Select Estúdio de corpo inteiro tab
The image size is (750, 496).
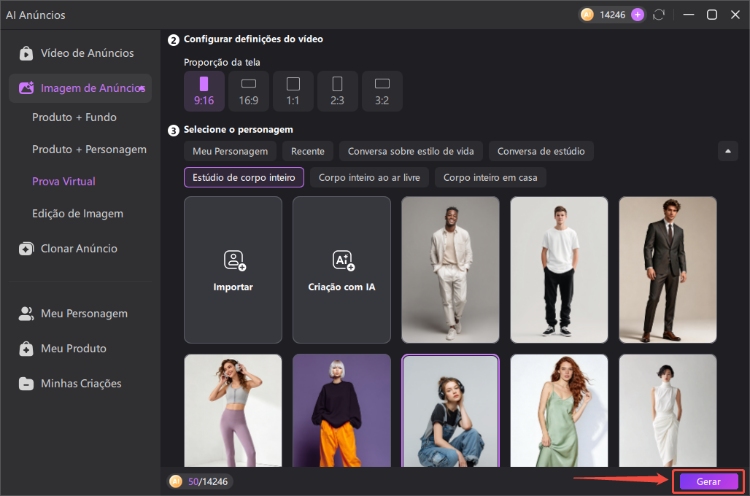point(244,177)
